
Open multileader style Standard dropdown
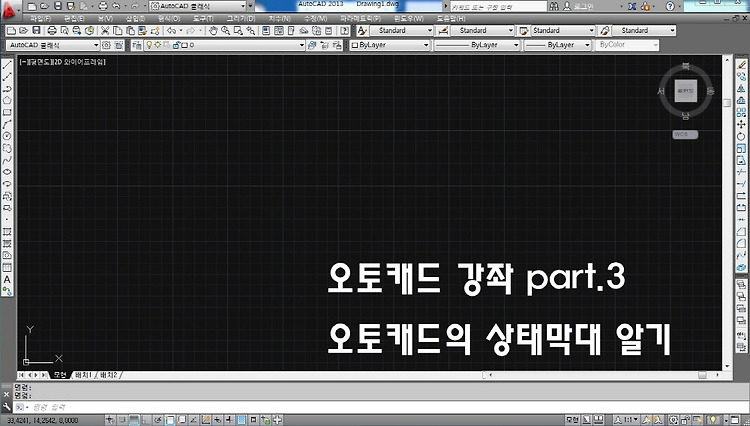(644, 31)
